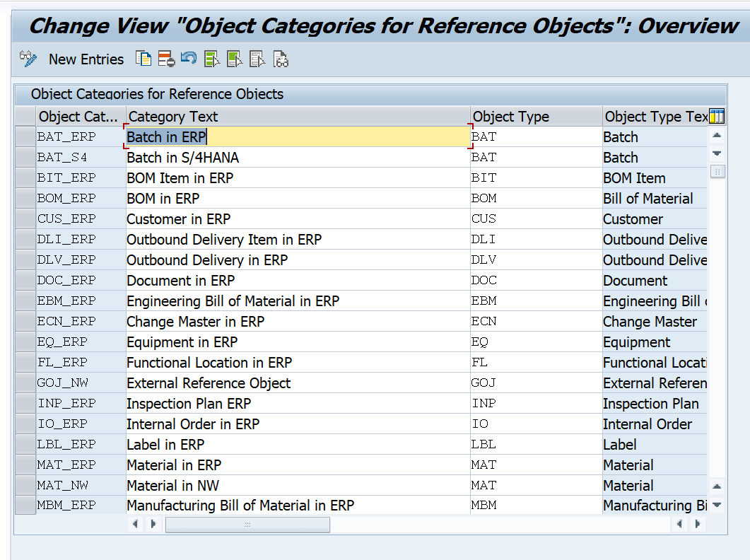
Task: Select the row marker for CUS_ERP
Action: point(25,218)
